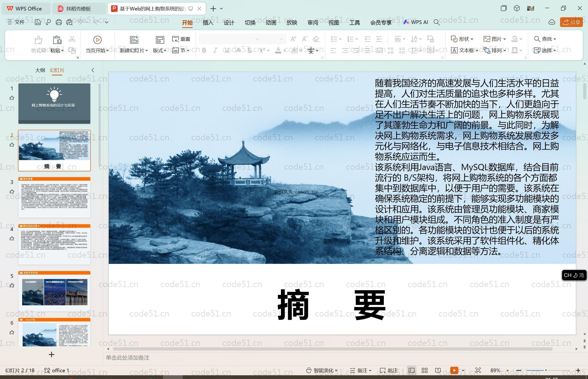Click the Print icon in quick access bar

59,22
